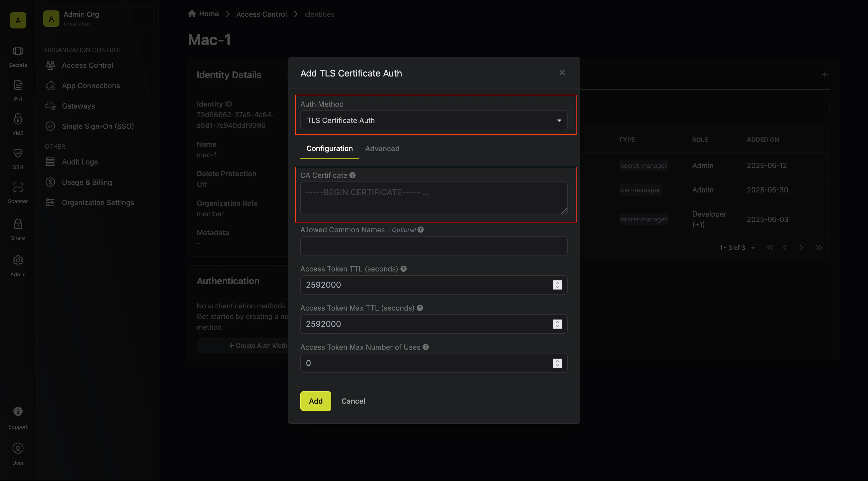The width and height of the screenshot is (868, 481).
Task: Switch to the Configuration tab
Action: point(329,149)
